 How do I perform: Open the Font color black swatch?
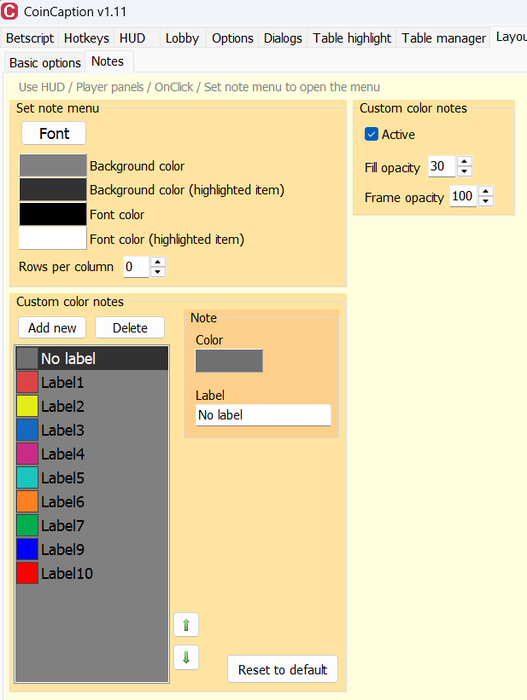(53, 214)
